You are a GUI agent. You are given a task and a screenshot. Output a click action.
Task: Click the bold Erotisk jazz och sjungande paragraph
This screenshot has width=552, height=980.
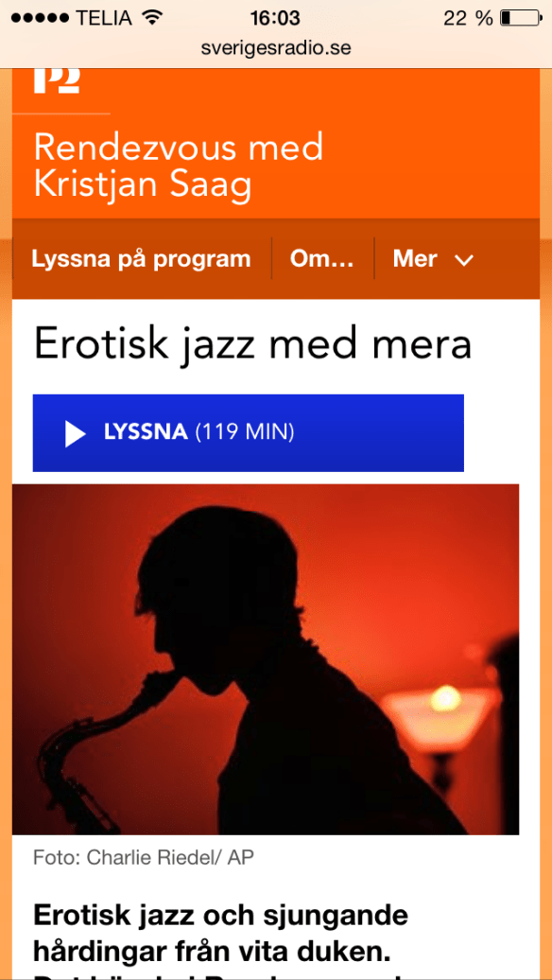(222, 935)
